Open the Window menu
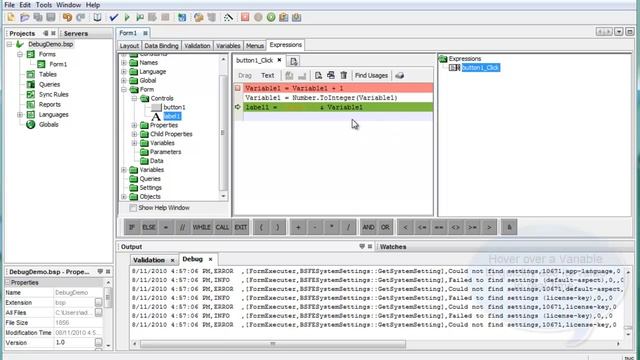 coord(69,5)
